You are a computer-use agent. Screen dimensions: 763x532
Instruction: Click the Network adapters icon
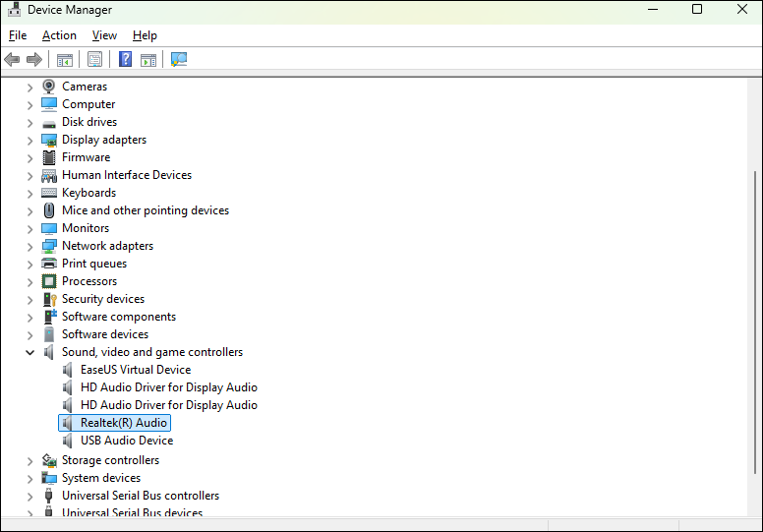click(x=48, y=246)
